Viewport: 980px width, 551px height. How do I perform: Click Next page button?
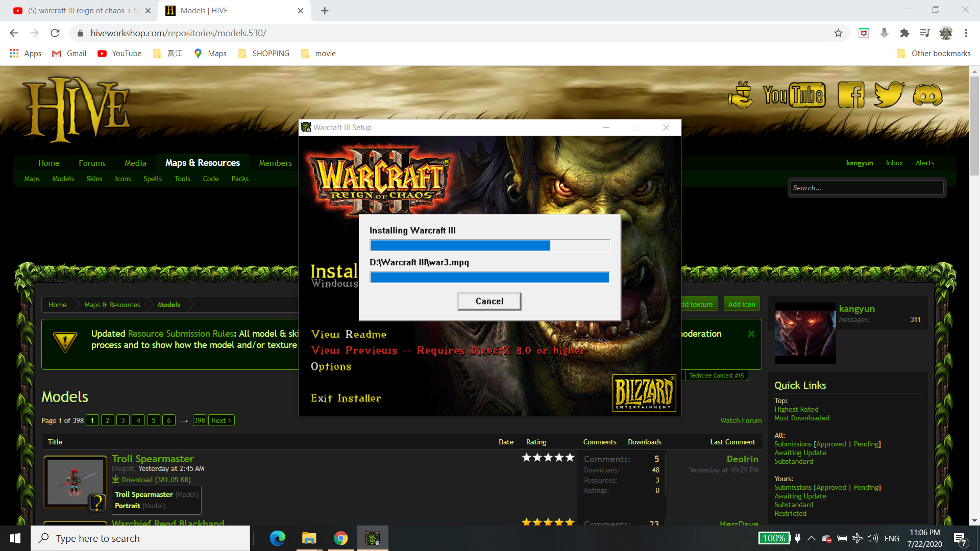pyautogui.click(x=222, y=420)
